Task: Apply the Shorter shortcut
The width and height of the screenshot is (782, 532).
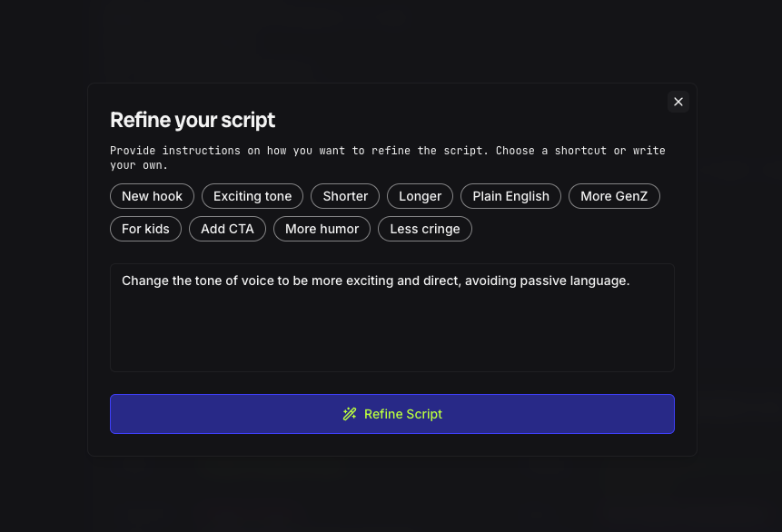Action: pyautogui.click(x=345, y=196)
